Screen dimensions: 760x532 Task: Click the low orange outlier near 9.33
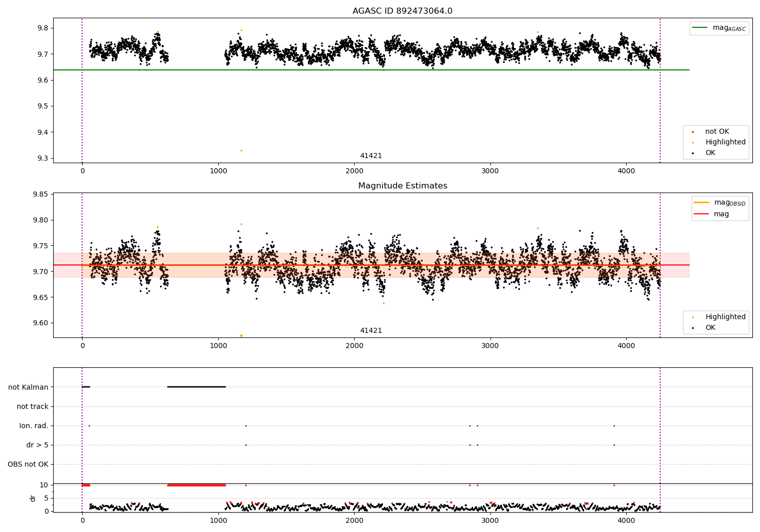click(x=241, y=150)
